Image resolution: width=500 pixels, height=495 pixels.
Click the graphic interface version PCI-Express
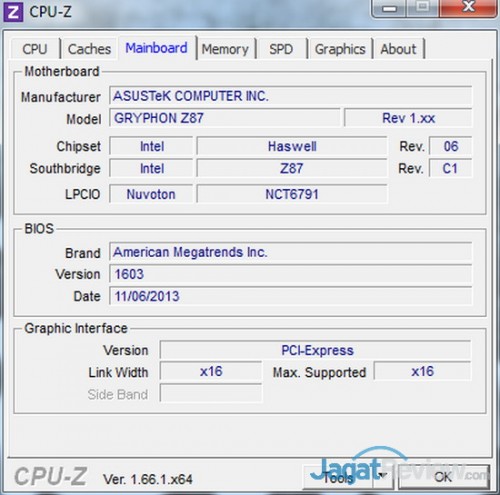(x=316, y=350)
